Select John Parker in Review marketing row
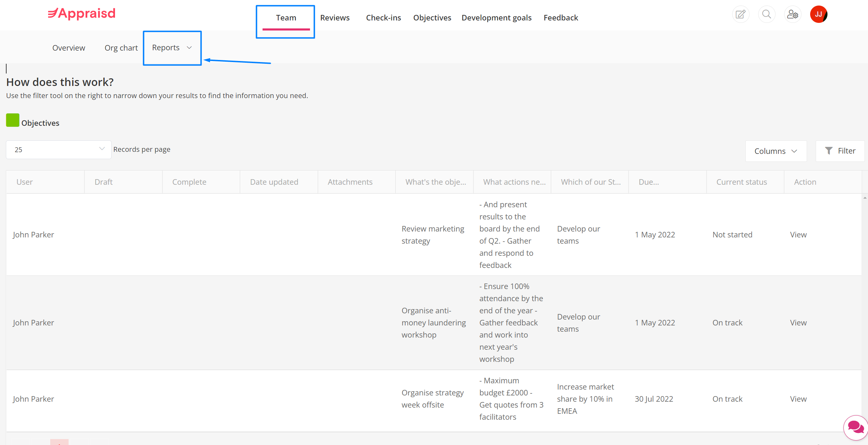The image size is (868, 445). click(x=33, y=235)
